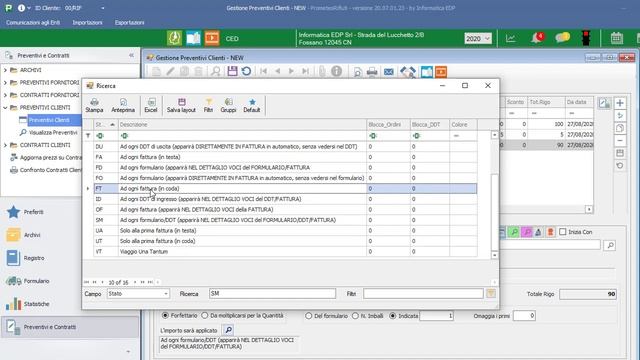Open the notifications bell icon
The height and width of the screenshot is (360, 640).
pyautogui.click(x=537, y=38)
